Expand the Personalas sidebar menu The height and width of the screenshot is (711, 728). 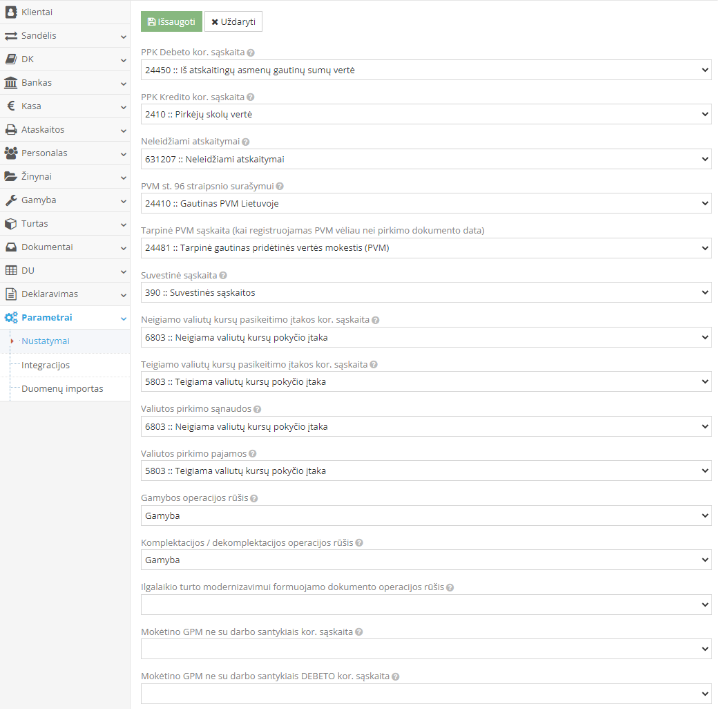pyautogui.click(x=65, y=153)
